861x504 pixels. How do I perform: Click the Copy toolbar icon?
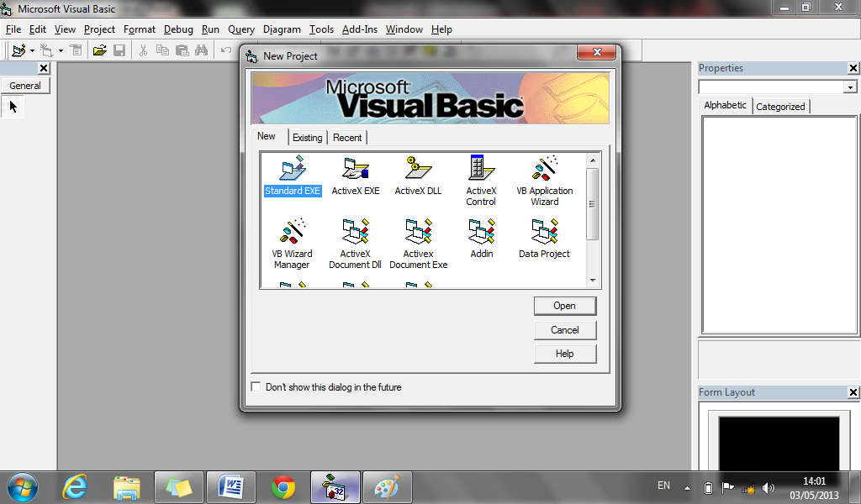(162, 50)
